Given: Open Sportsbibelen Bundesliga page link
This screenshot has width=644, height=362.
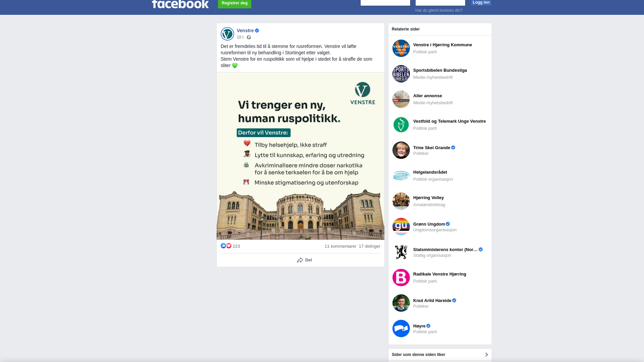Looking at the screenshot, I should coord(440,70).
